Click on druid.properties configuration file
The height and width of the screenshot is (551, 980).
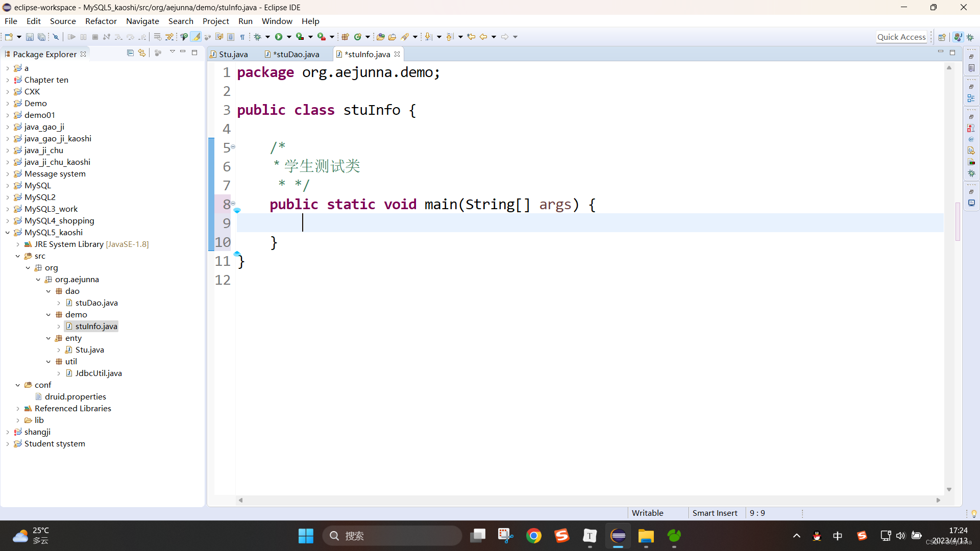(x=75, y=396)
